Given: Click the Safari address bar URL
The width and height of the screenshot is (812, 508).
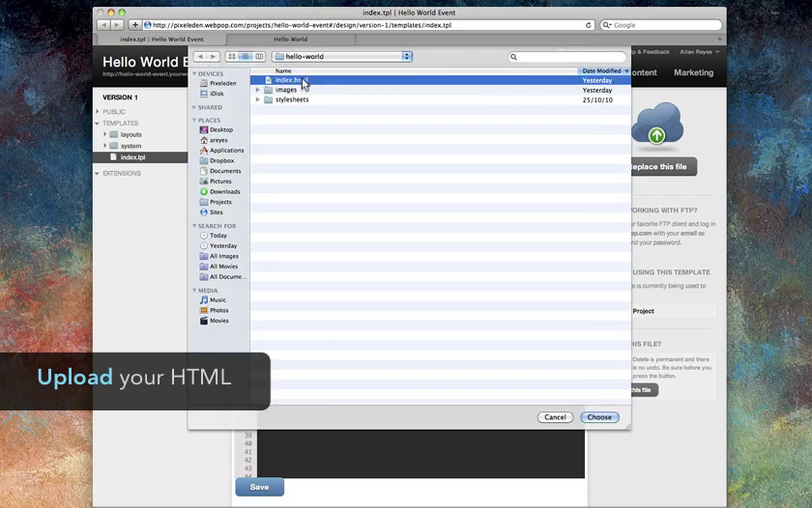Looking at the screenshot, I should pyautogui.click(x=302, y=25).
